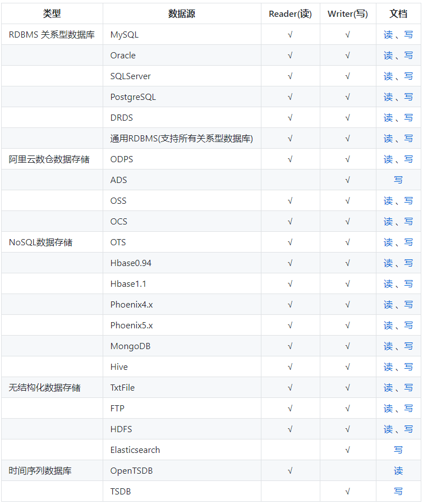The image size is (423, 504).
Task: Open the Hbase1.1 write (写) doc link
Action: [408, 284]
